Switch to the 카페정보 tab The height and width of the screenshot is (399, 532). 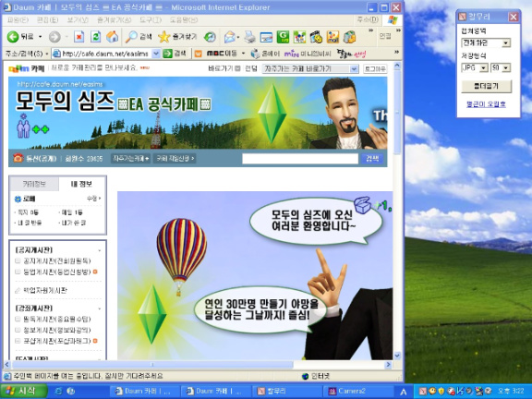coord(34,184)
